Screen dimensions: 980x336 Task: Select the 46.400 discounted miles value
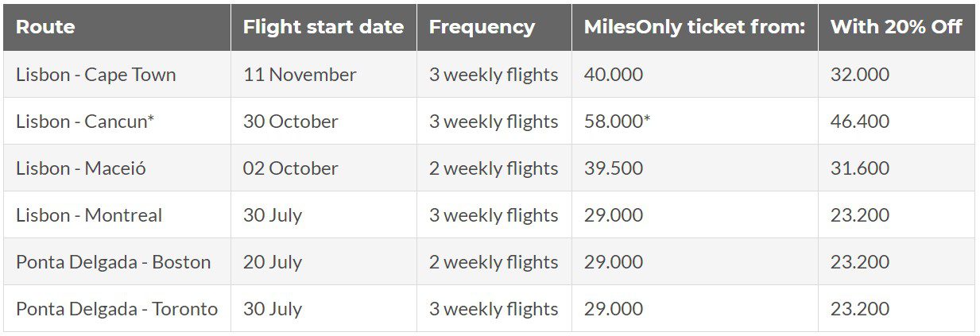pos(860,122)
